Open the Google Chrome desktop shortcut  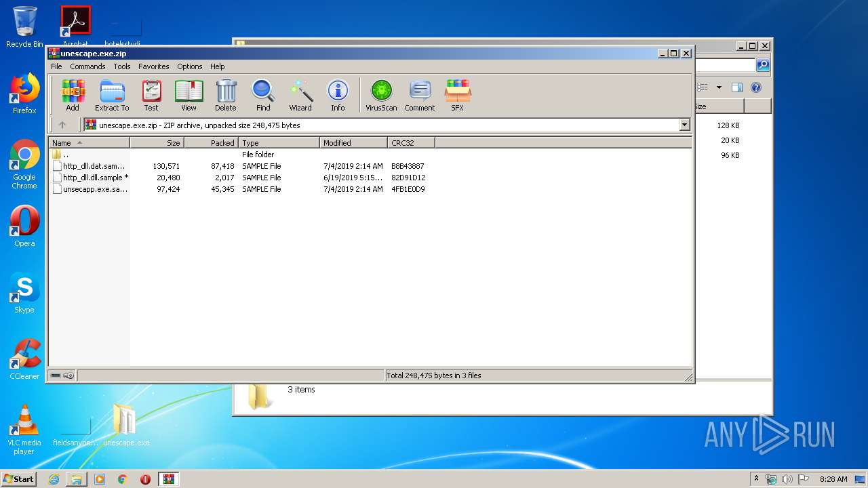coord(24,165)
